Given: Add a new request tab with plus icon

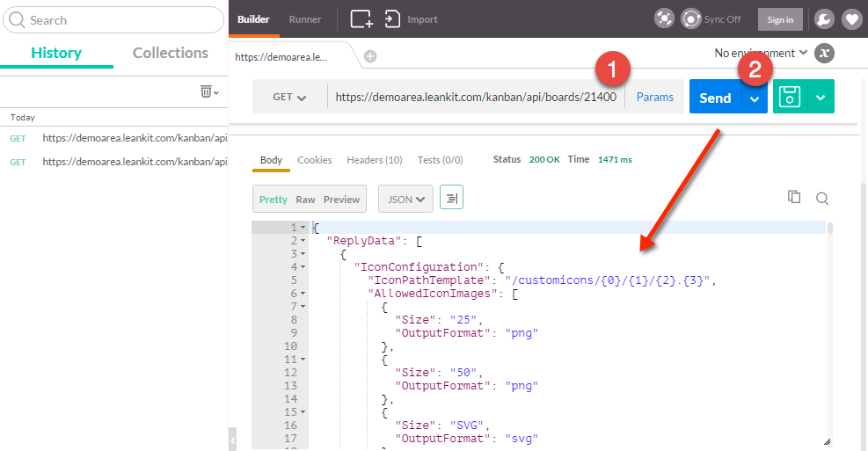Looking at the screenshot, I should point(370,56).
